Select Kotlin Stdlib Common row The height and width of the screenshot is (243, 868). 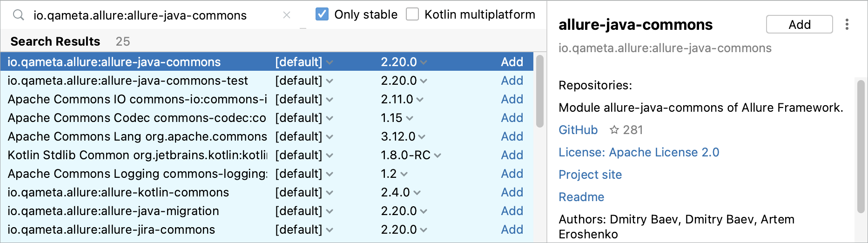click(267, 155)
